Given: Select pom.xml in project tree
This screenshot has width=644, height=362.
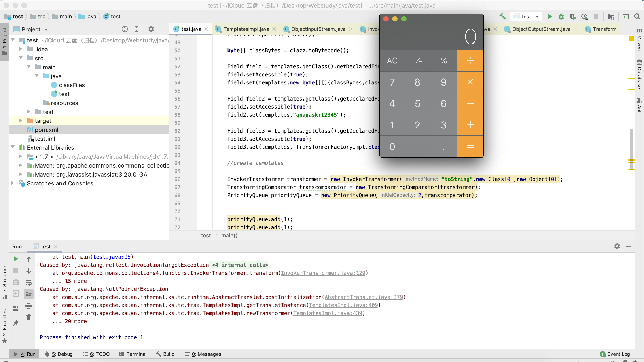Looking at the screenshot, I should click(47, 130).
